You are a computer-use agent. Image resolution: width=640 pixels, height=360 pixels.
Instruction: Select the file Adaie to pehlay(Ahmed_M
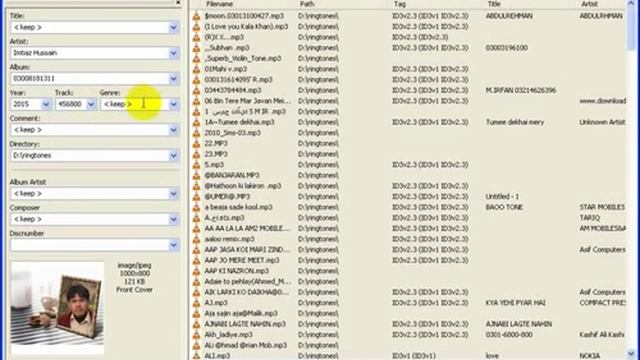(248, 281)
